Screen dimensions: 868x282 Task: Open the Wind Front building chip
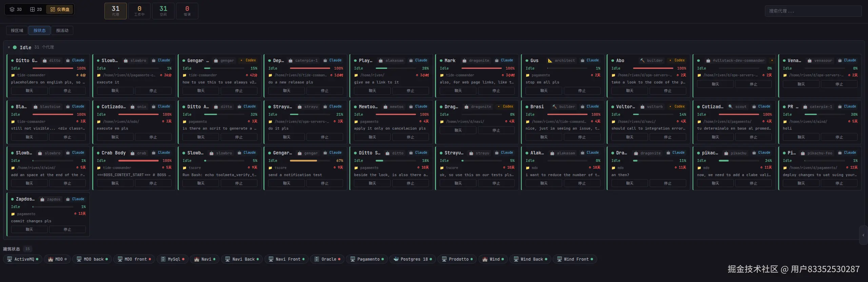pos(575,259)
